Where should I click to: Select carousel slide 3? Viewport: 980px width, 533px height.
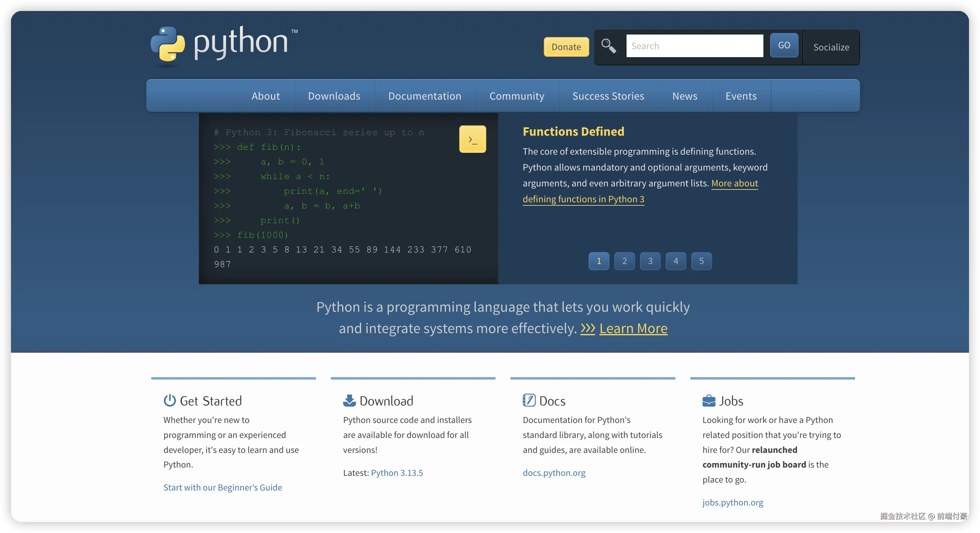tap(650, 261)
